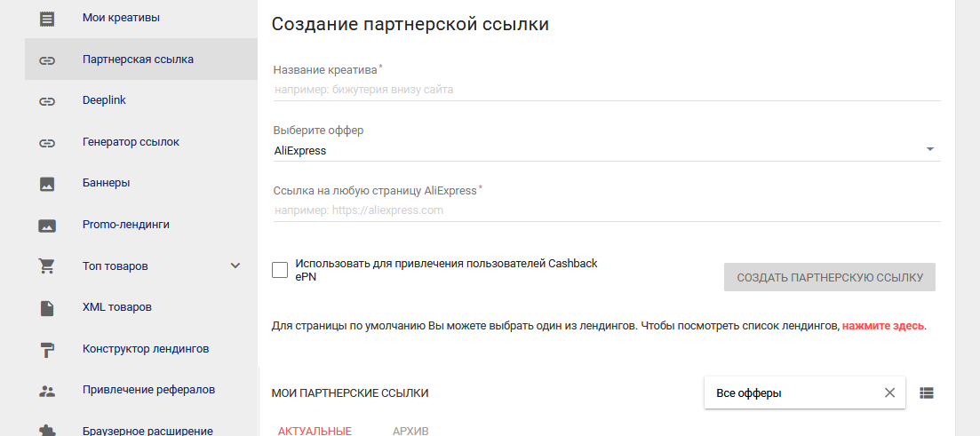Screen dimensions: 980x436
Task: Open Партнерская ссылка menu item
Action: click(x=141, y=59)
